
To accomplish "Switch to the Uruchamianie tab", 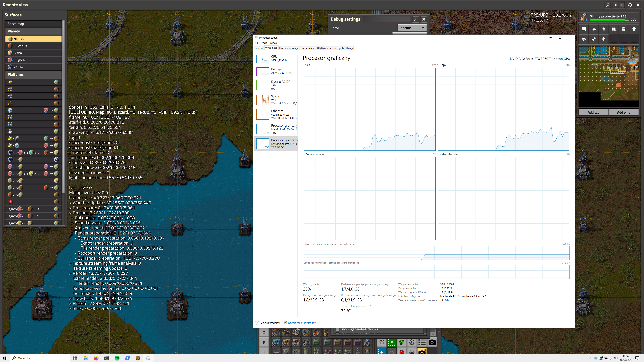I will coord(307,48).
